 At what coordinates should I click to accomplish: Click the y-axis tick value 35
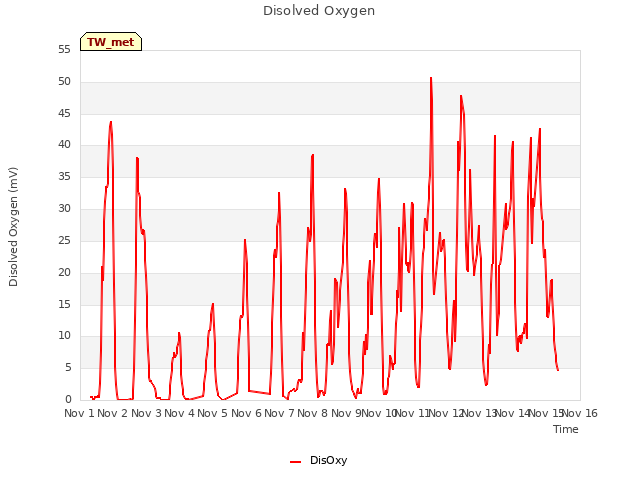pyautogui.click(x=64, y=177)
